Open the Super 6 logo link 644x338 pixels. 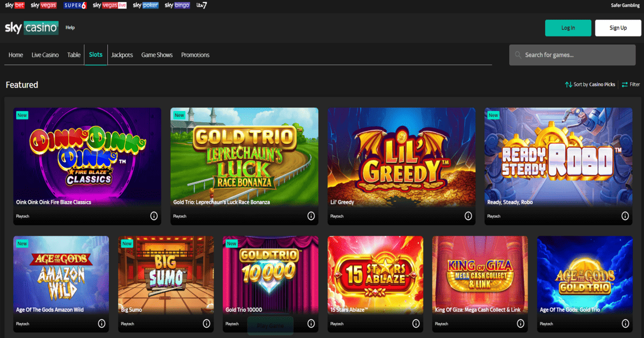coord(75,5)
